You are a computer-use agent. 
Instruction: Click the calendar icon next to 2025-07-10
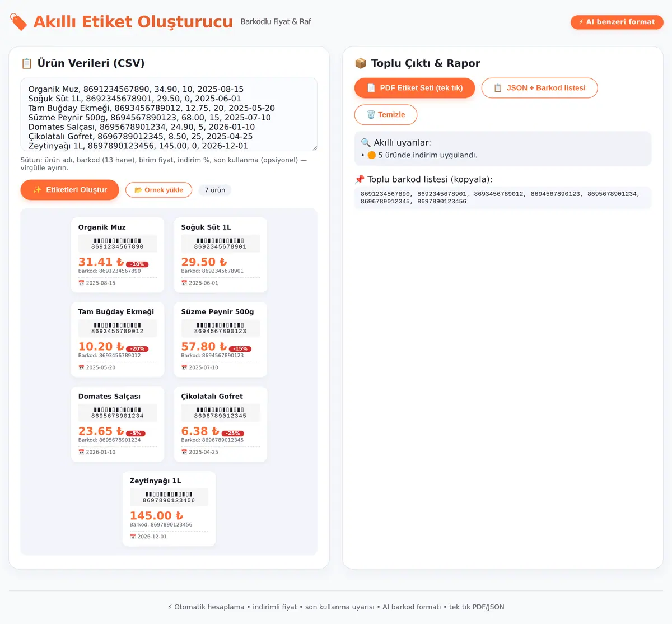click(184, 367)
